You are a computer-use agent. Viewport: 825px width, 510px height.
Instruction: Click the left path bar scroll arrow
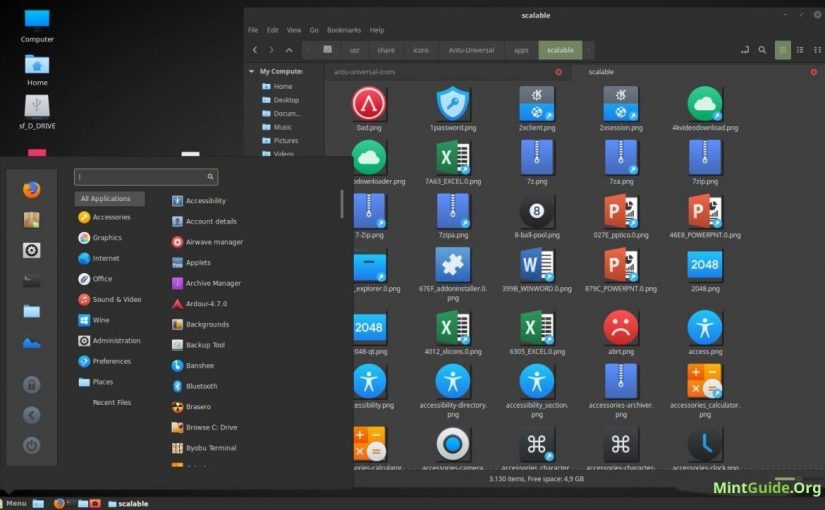tap(308, 50)
